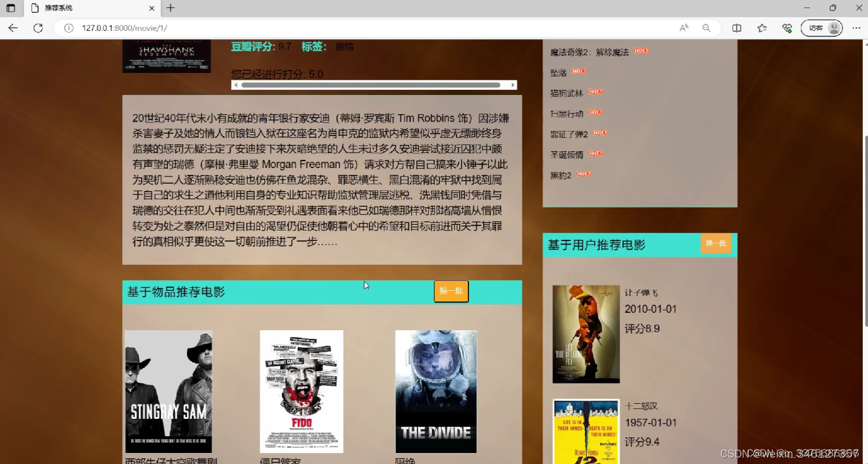Start read aloud from the address bar icon

coord(683,27)
